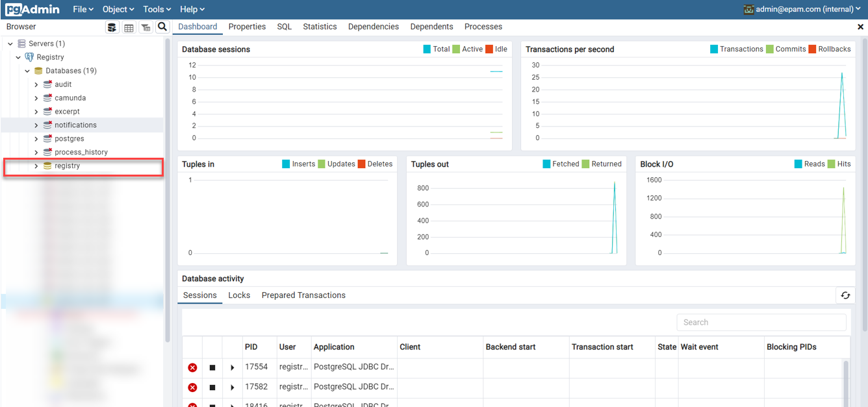Expand the registry database node

click(x=36, y=166)
